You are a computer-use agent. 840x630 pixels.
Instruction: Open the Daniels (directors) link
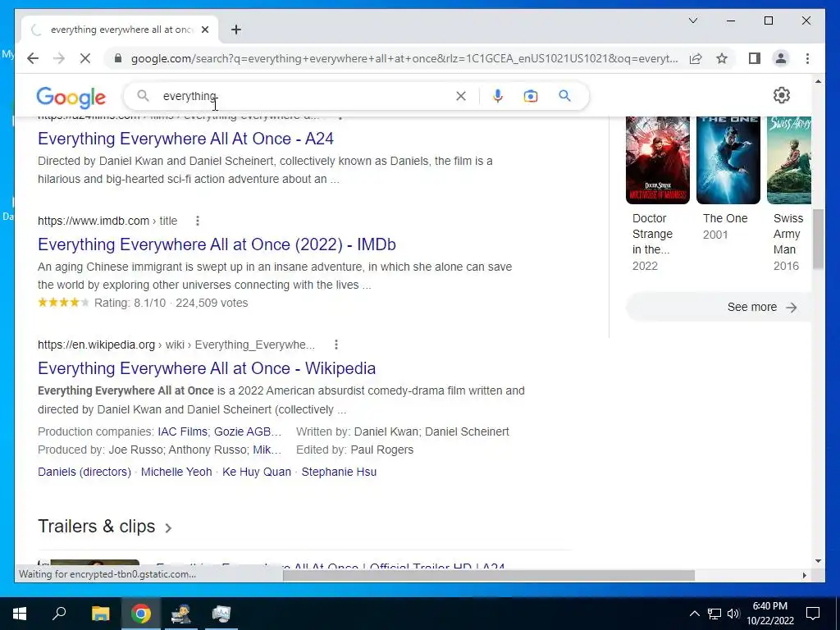point(84,472)
